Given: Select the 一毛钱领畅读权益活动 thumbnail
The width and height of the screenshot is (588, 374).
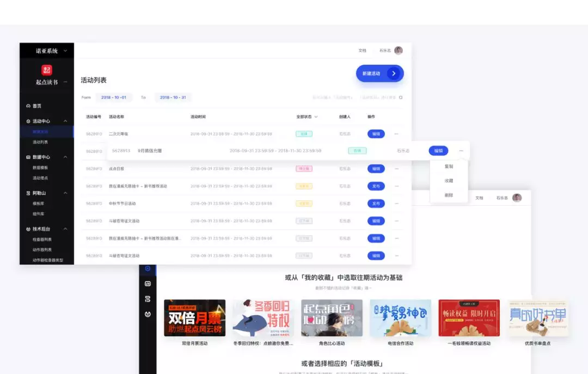Looking at the screenshot, I should point(469,318).
